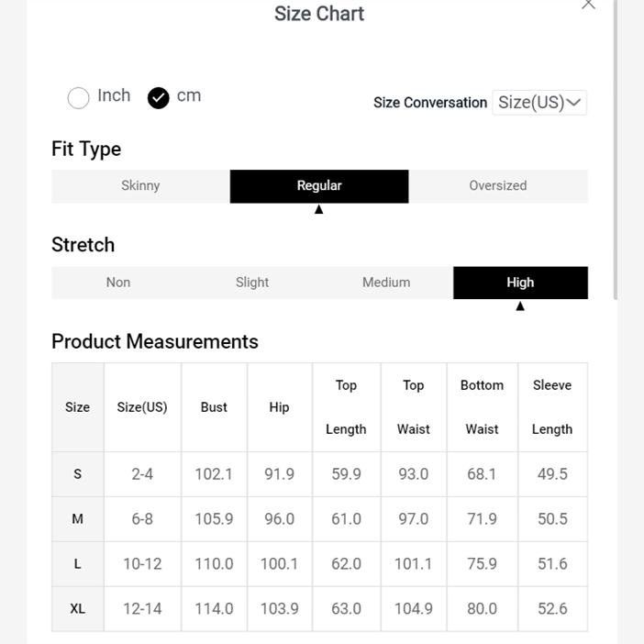Choose the Skinny fit type
Viewport: 644px width, 644px height.
[140, 186]
